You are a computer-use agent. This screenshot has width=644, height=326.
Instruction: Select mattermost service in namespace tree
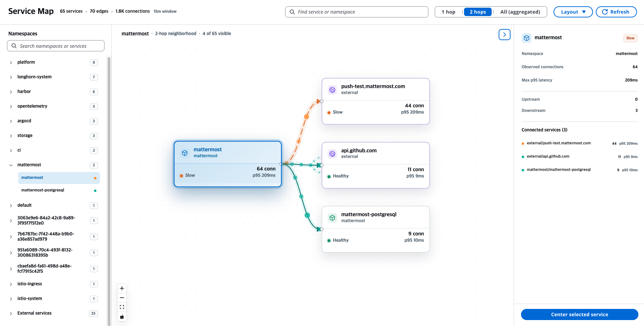tap(59, 178)
